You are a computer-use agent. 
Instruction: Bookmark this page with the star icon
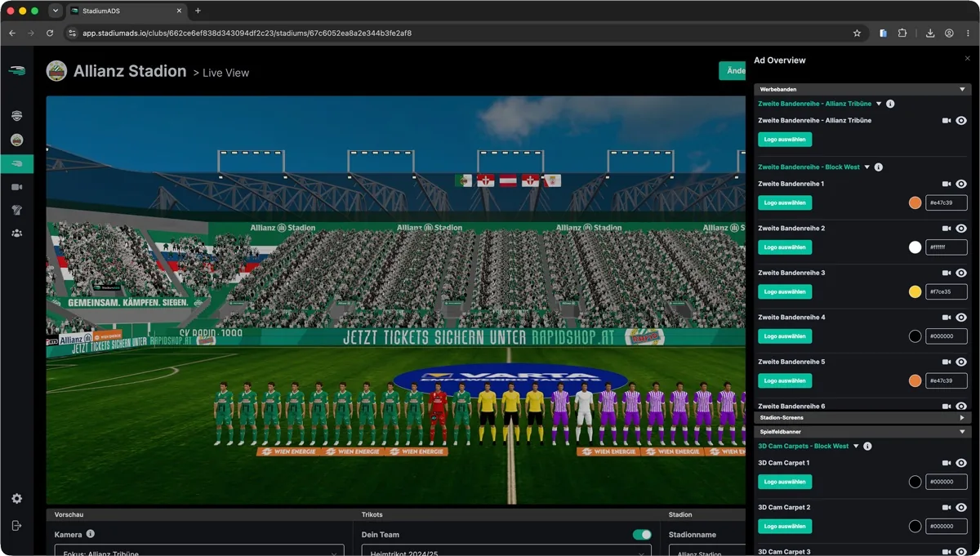point(857,33)
